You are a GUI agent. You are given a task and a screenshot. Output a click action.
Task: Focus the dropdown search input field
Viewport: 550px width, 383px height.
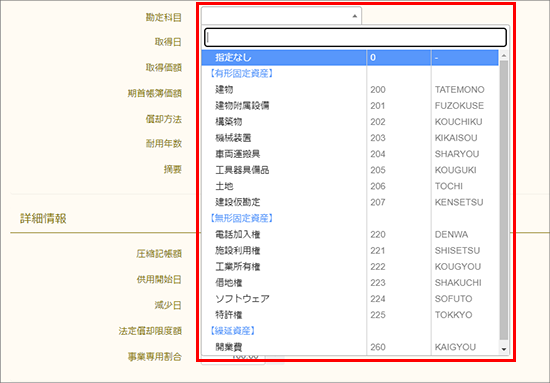355,37
